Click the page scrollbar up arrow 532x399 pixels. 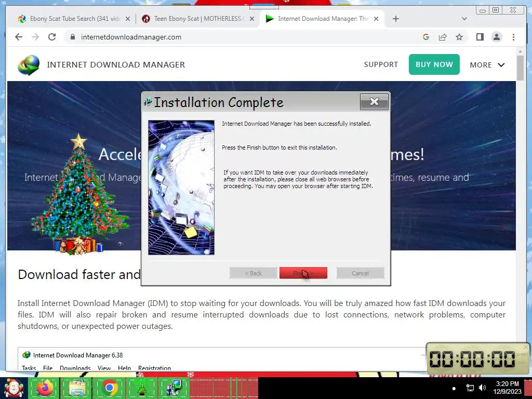point(520,51)
